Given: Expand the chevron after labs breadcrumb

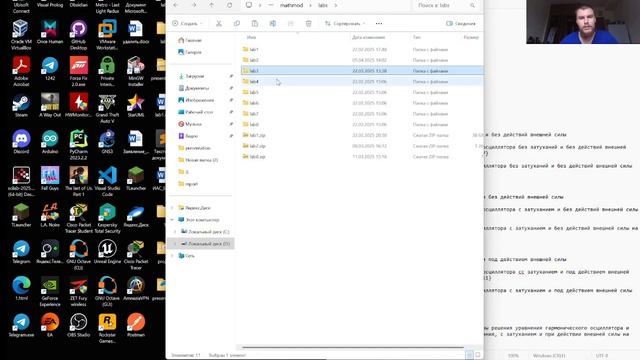Looking at the screenshot, I should 336,5.
